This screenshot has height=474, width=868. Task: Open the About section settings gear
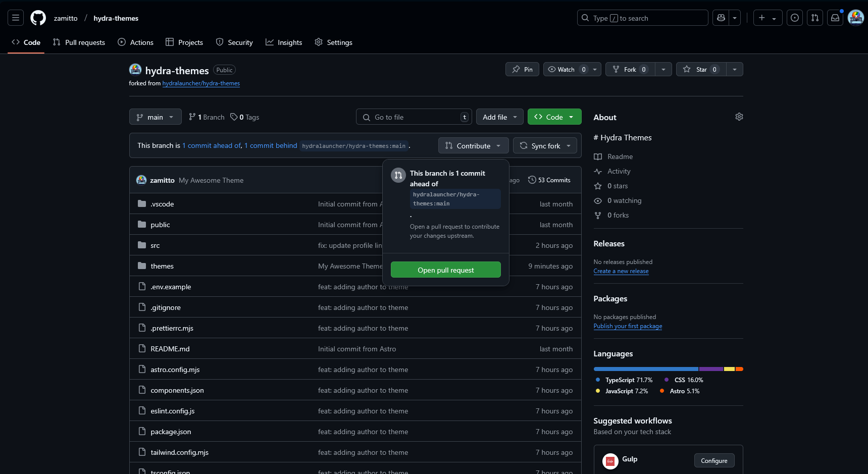pos(739,117)
